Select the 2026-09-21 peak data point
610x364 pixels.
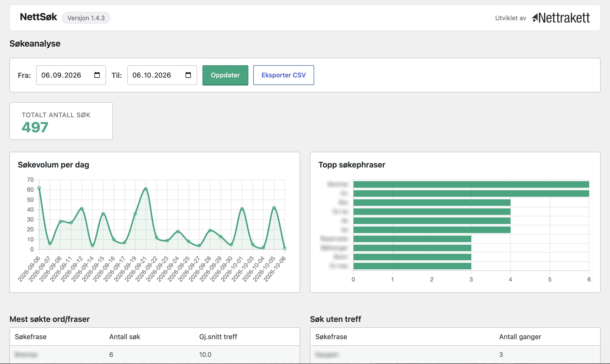pos(146,189)
